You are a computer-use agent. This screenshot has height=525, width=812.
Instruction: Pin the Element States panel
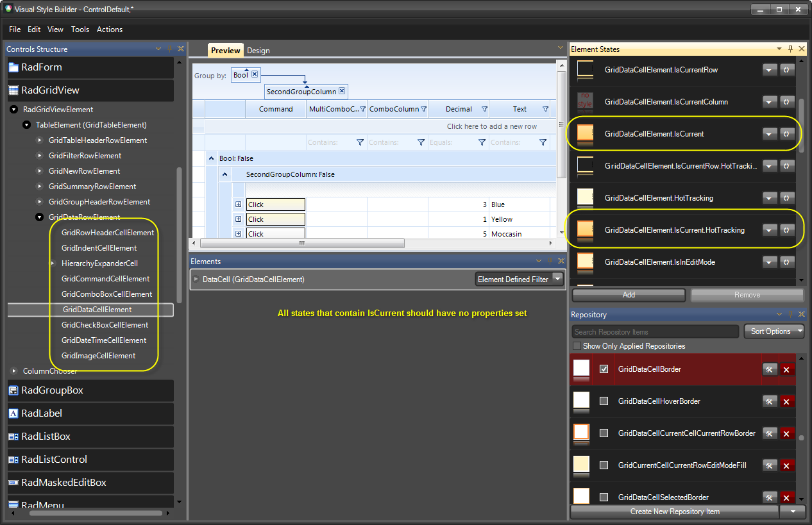pyautogui.click(x=790, y=49)
